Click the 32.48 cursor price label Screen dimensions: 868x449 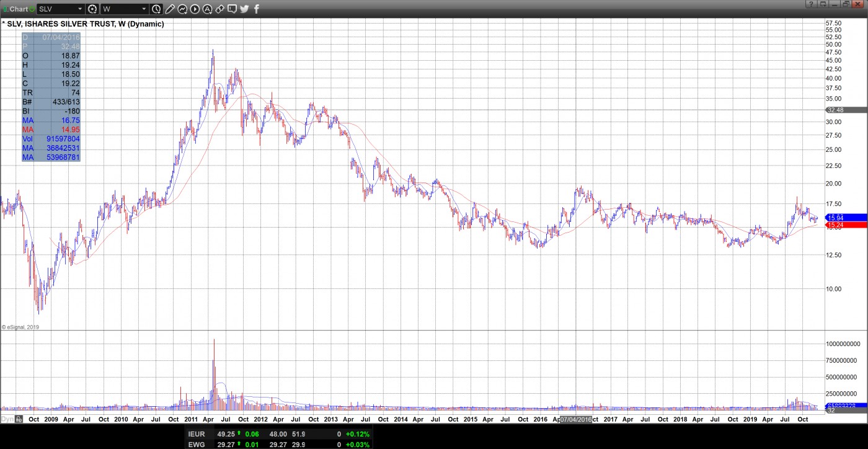[x=846, y=110]
